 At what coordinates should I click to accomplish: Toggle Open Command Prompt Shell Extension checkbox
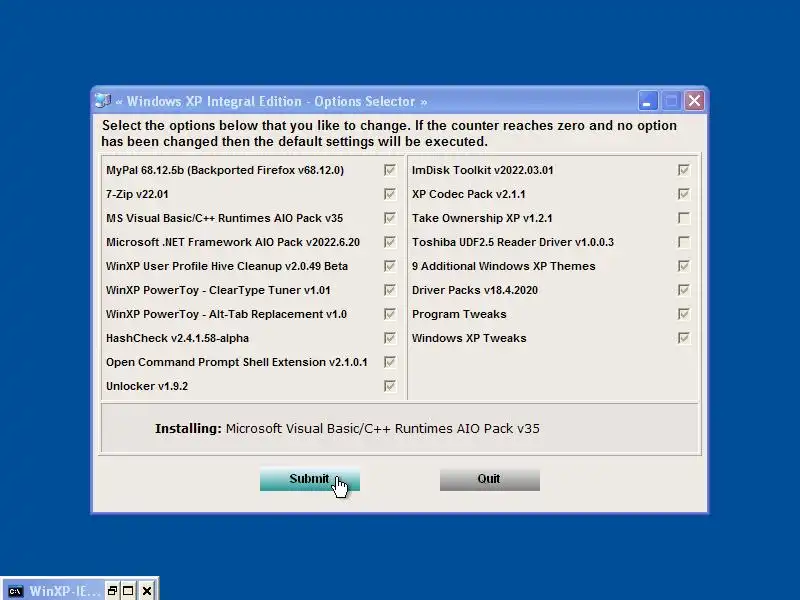click(x=390, y=362)
